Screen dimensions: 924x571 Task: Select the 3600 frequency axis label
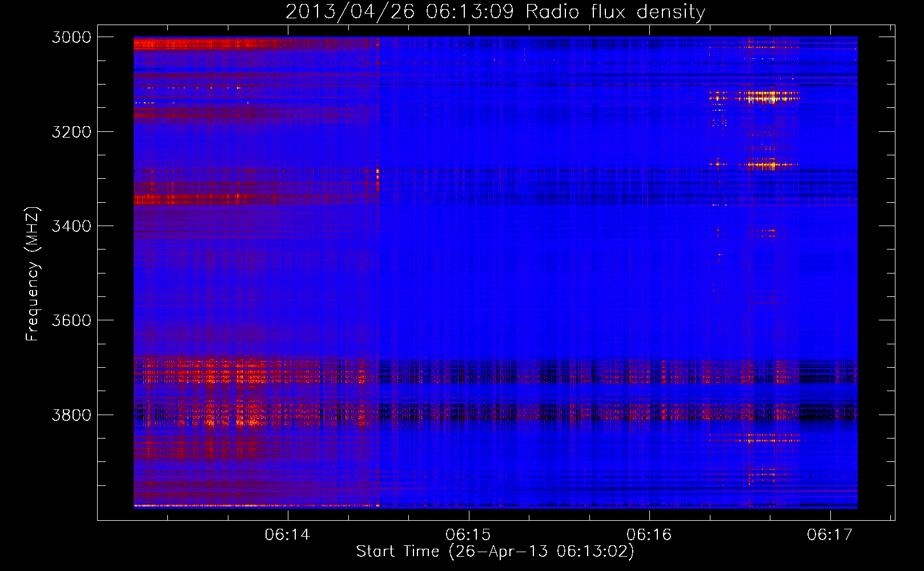click(71, 320)
